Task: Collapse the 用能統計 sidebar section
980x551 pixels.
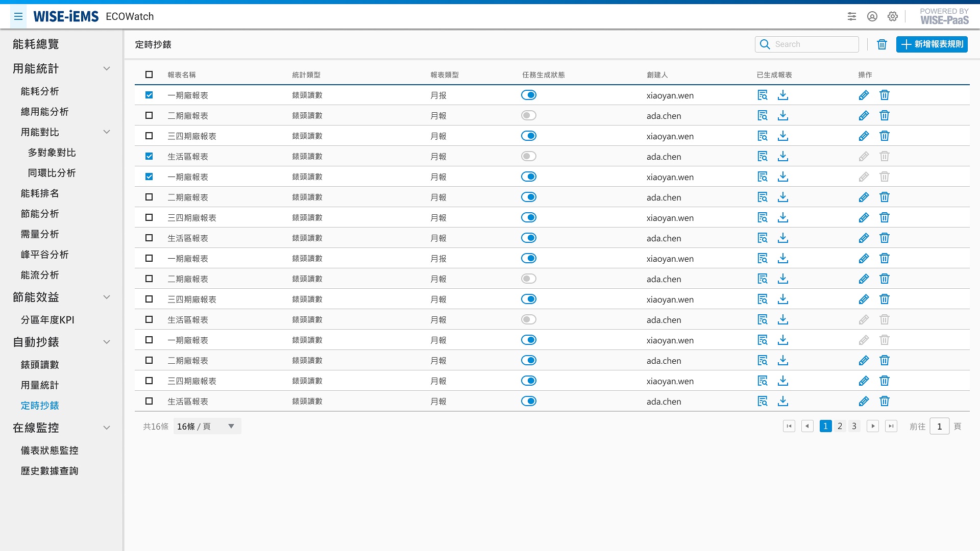Action: (x=107, y=69)
